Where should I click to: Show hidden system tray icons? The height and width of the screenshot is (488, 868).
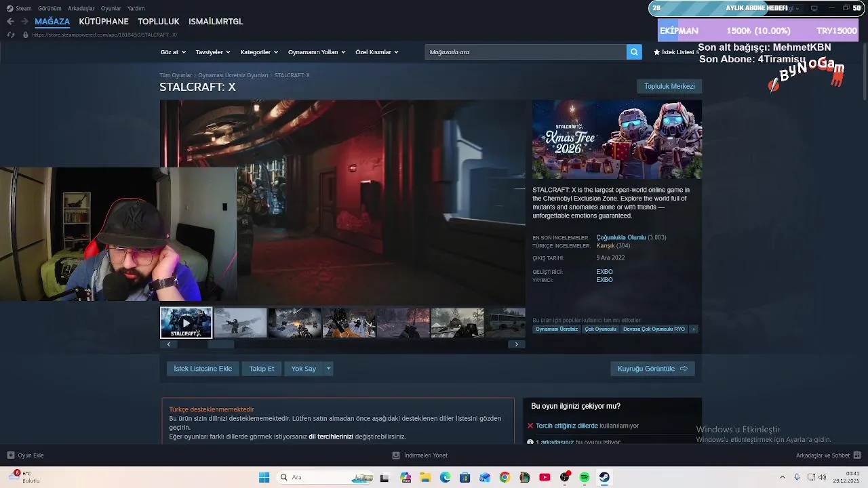pyautogui.click(x=783, y=477)
